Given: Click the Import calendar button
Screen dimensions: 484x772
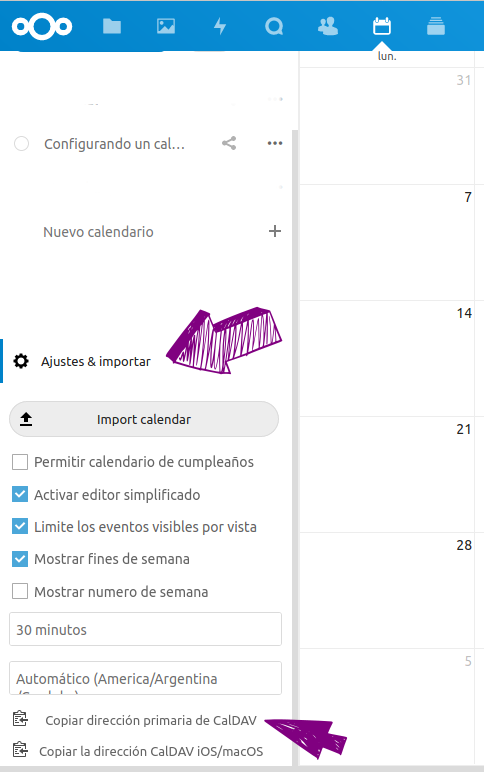Looking at the screenshot, I should click(144, 419).
